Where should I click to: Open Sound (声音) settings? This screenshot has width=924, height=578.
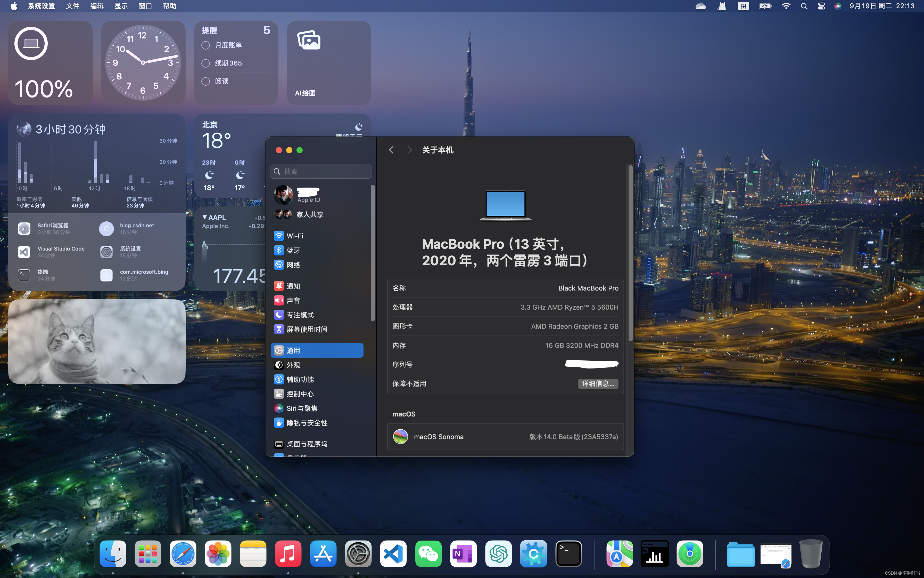point(317,300)
